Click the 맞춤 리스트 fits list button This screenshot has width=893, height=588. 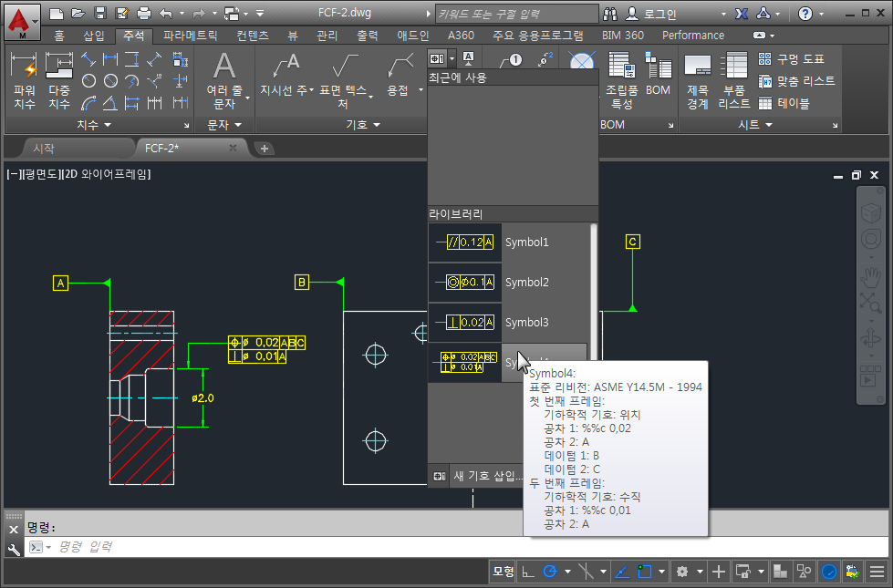[796, 81]
